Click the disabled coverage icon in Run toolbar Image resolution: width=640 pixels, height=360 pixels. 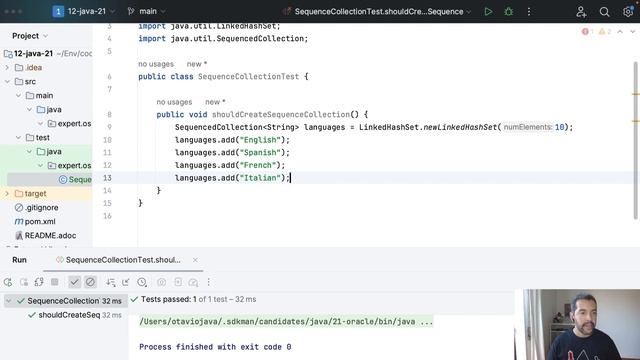click(162, 282)
